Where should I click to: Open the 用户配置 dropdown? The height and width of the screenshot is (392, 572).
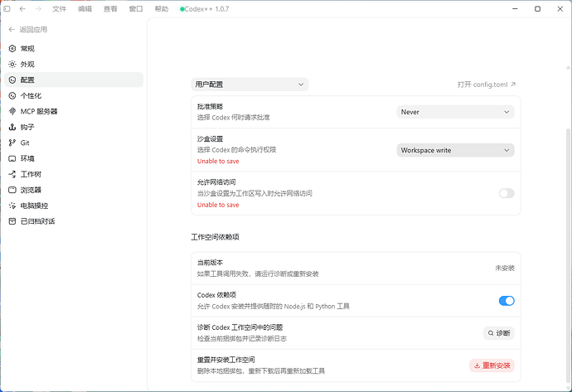[x=250, y=85]
